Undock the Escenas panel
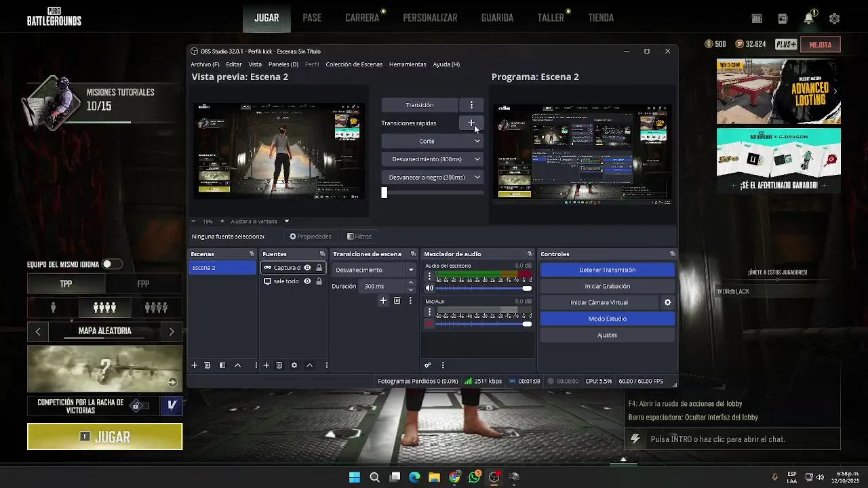868x488 pixels. point(252,254)
